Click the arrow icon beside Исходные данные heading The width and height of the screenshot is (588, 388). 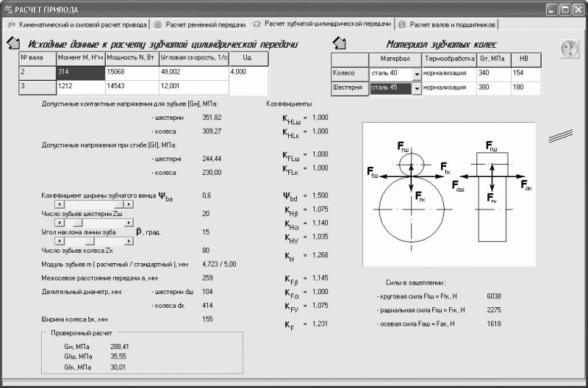point(13,43)
